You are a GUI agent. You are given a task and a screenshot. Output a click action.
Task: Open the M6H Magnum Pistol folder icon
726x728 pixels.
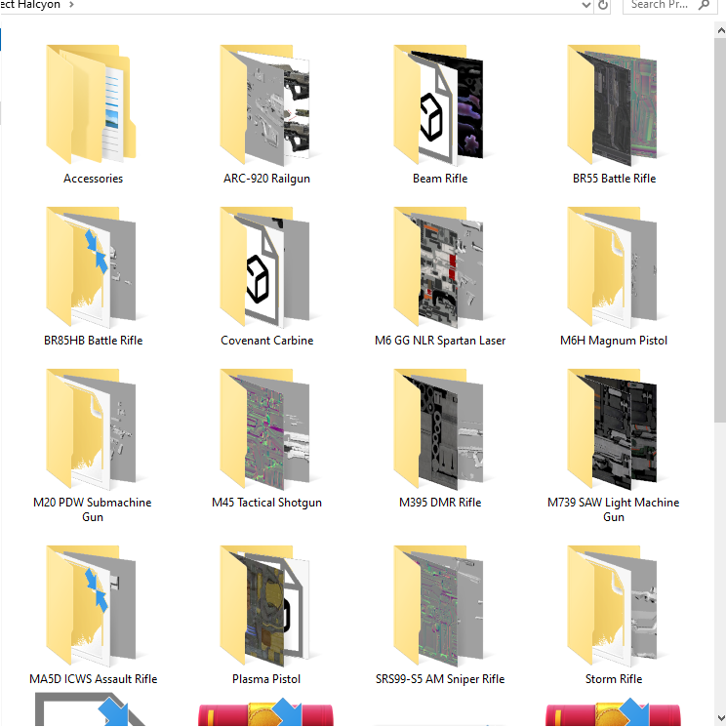[x=612, y=267]
